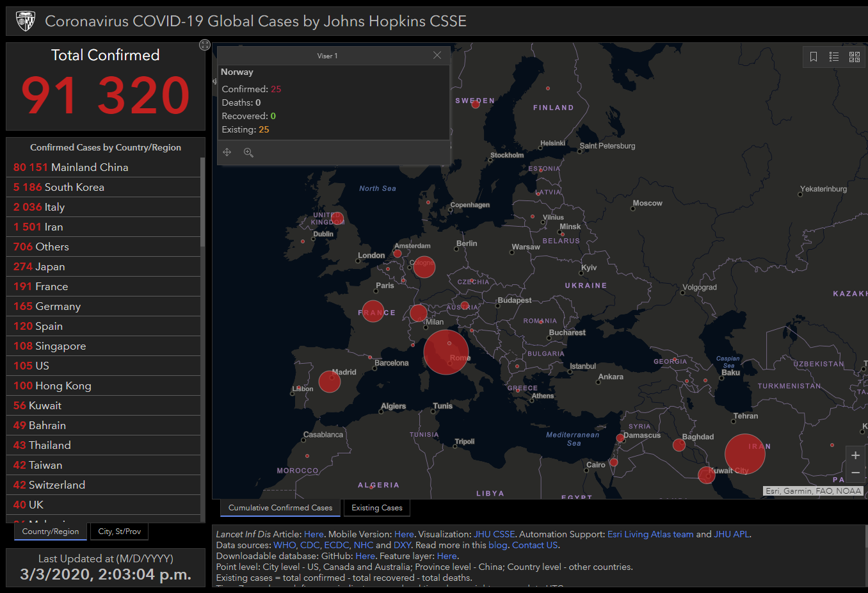
Task: Select the UK row in list
Action: [x=103, y=505]
